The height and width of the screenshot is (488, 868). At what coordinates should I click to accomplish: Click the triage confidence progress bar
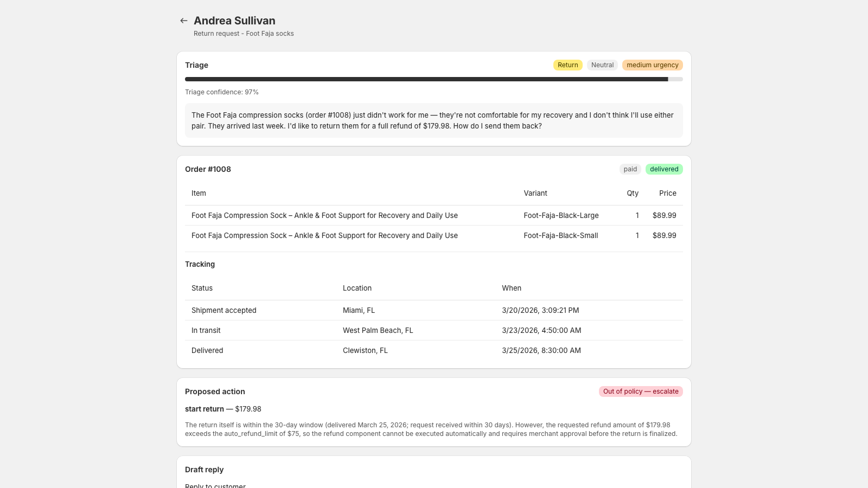434,79
